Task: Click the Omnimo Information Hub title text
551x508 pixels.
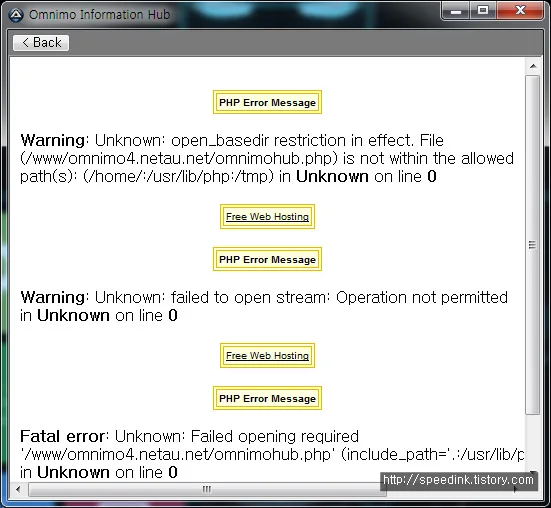Action: (x=99, y=15)
